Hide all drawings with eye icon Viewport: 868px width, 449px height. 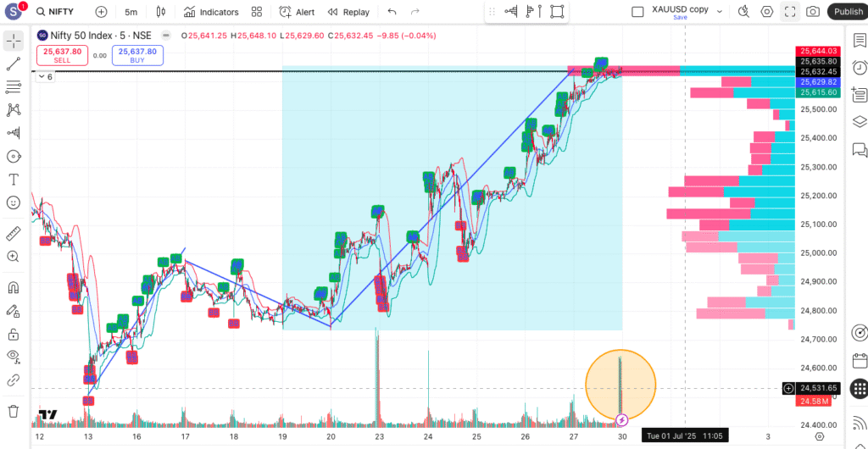pyautogui.click(x=14, y=358)
